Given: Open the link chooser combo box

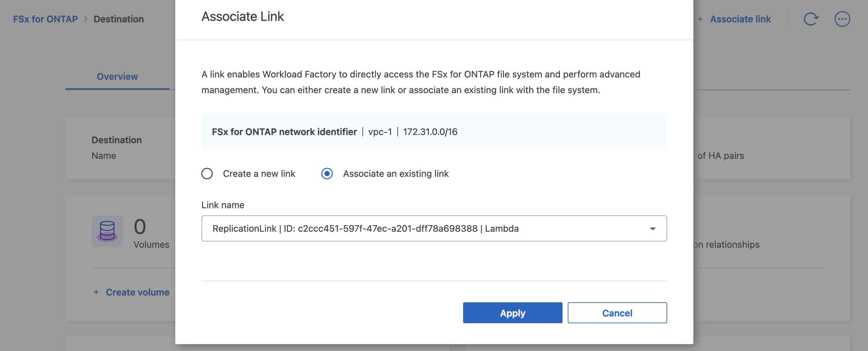Looking at the screenshot, I should [x=434, y=228].
